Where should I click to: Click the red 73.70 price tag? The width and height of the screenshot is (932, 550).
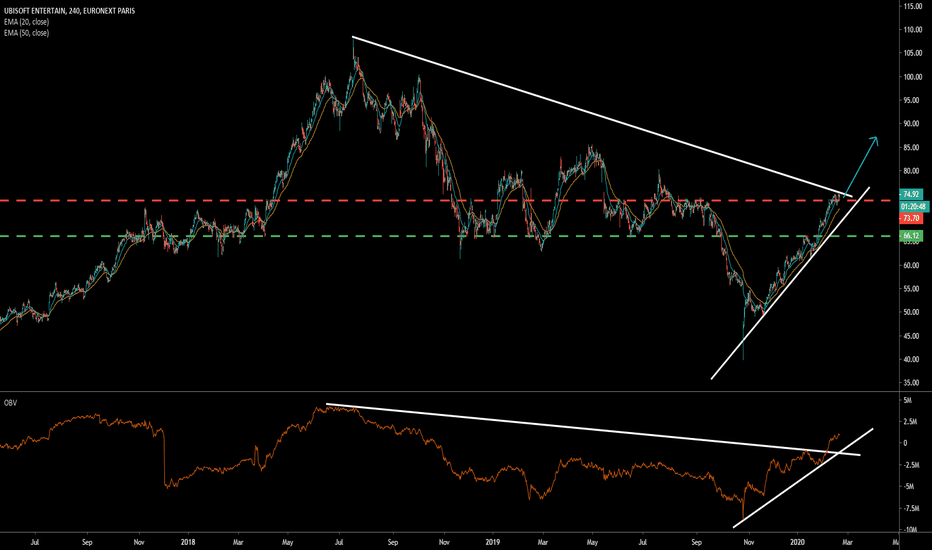click(x=911, y=218)
